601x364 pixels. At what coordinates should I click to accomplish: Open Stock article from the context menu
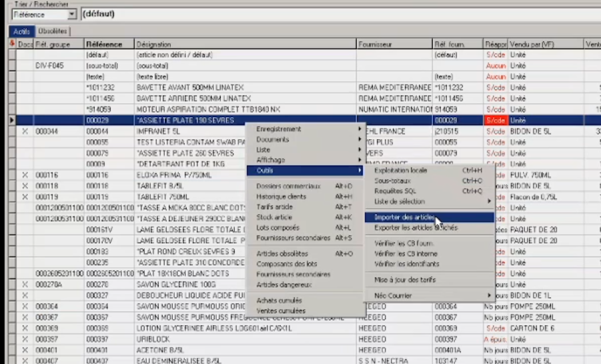(x=274, y=217)
